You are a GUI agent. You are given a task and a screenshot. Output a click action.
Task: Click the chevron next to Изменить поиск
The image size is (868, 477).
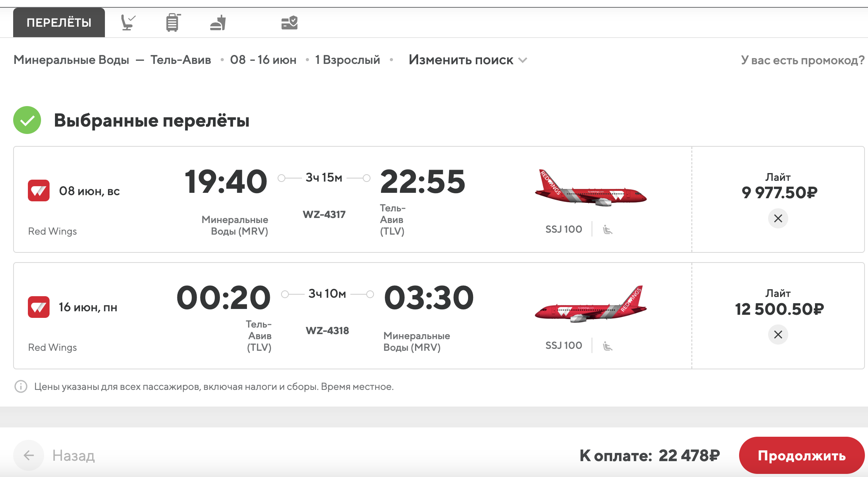click(x=523, y=60)
